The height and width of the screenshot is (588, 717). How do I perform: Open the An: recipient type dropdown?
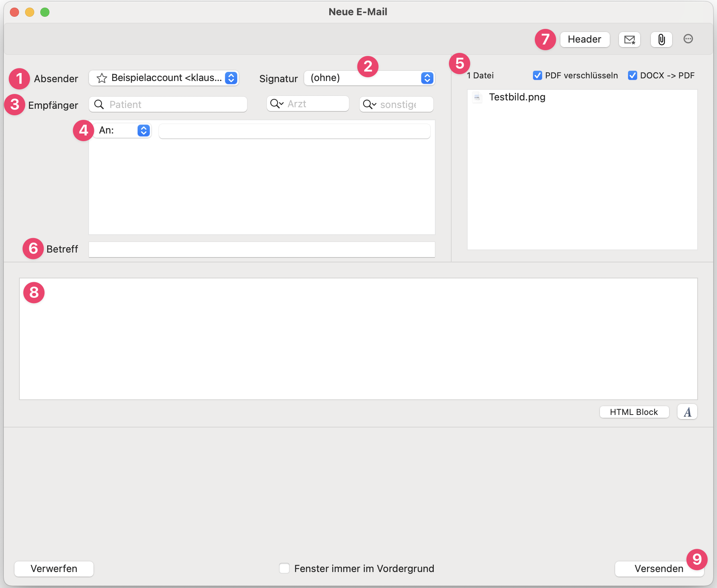[122, 130]
